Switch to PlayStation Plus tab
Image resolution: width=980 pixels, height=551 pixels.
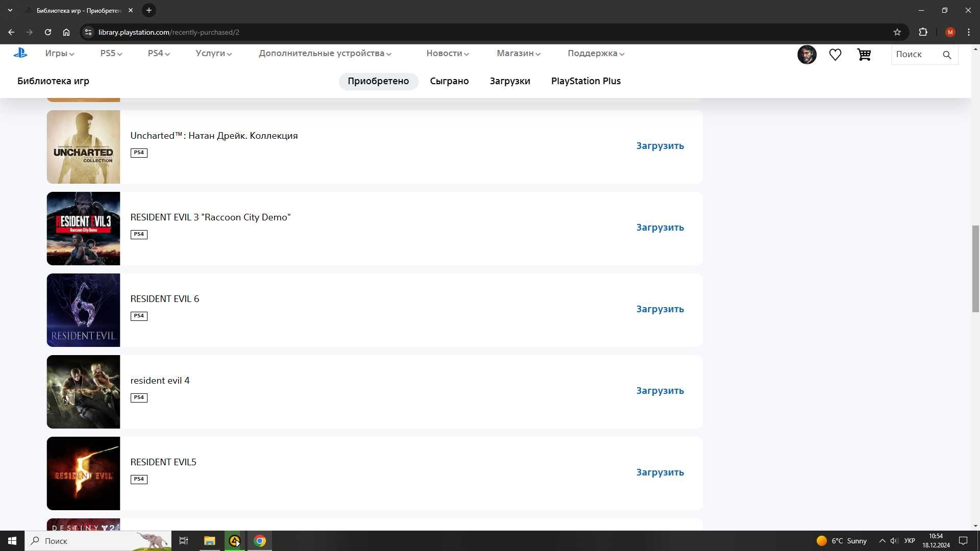(x=586, y=81)
